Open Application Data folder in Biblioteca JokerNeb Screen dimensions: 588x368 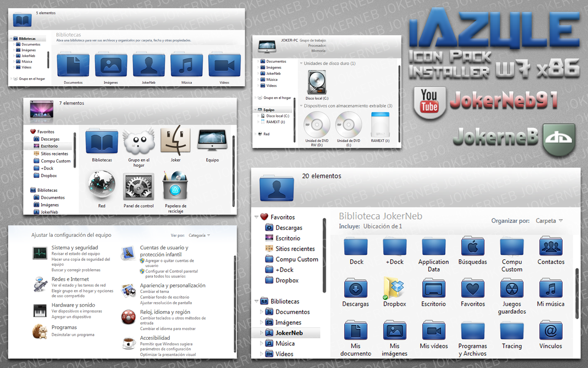[434, 246]
